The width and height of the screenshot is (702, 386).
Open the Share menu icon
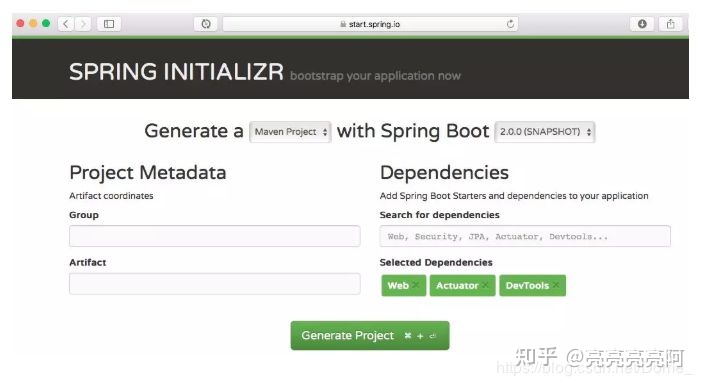coord(670,24)
